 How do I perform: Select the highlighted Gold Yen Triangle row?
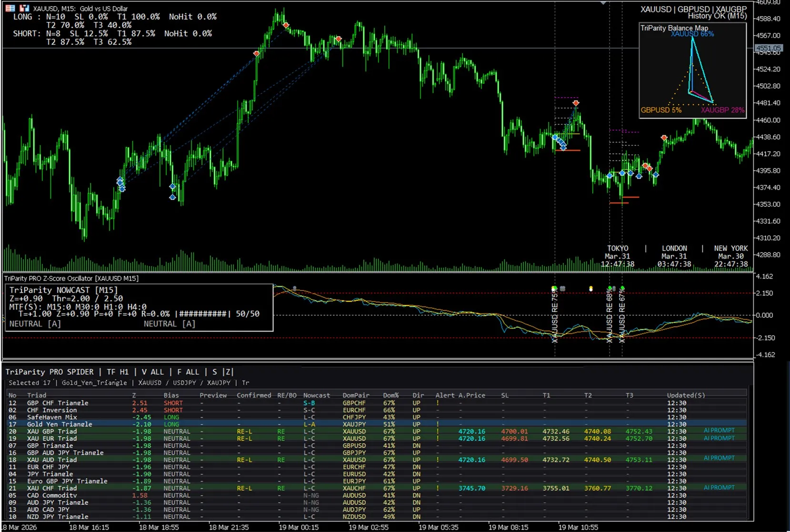(376, 424)
